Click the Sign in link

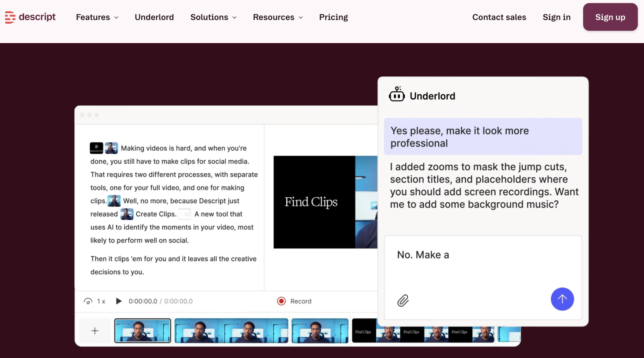(x=557, y=17)
